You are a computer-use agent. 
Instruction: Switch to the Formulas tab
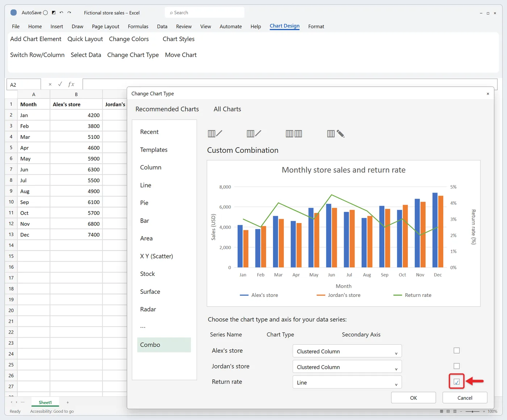(138, 26)
